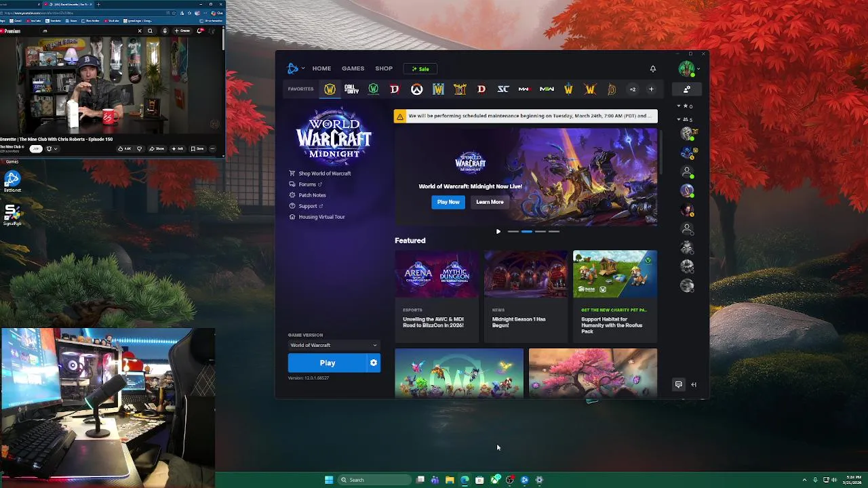Select the World of Warcraft favorites icon

click(330, 89)
